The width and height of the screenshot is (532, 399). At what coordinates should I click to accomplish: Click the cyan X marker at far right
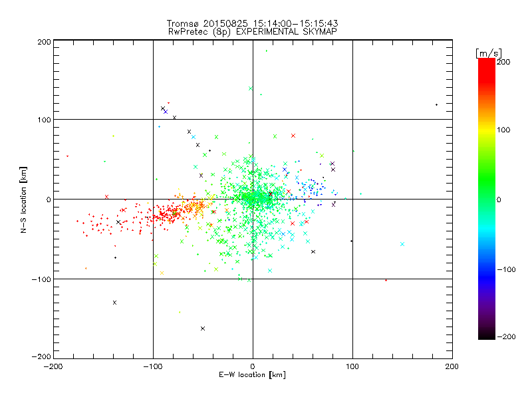click(402, 244)
